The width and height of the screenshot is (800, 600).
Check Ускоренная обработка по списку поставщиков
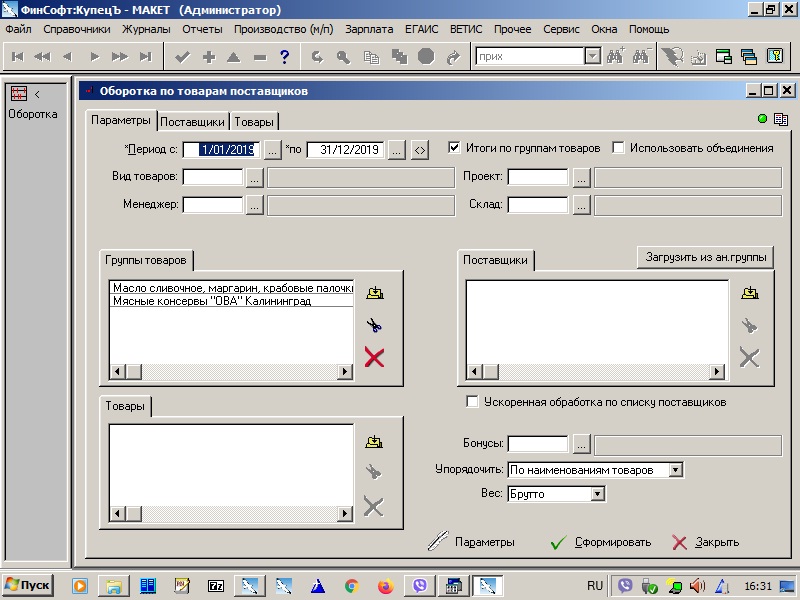point(473,402)
